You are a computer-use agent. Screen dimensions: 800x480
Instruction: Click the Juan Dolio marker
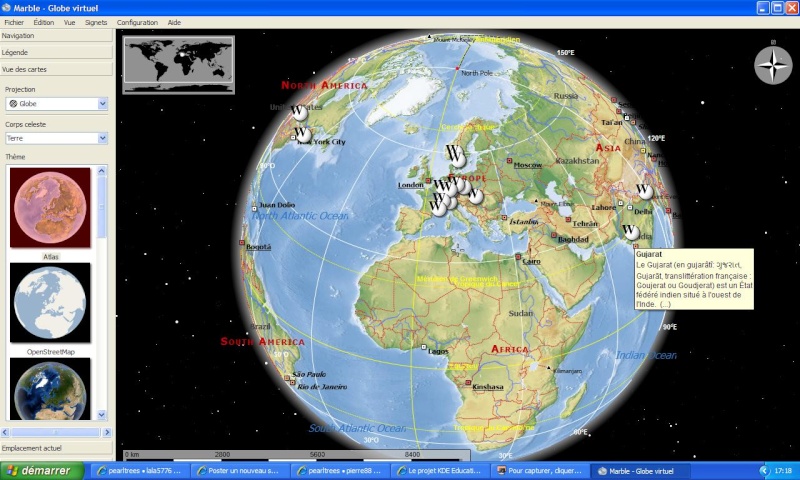coord(255,208)
